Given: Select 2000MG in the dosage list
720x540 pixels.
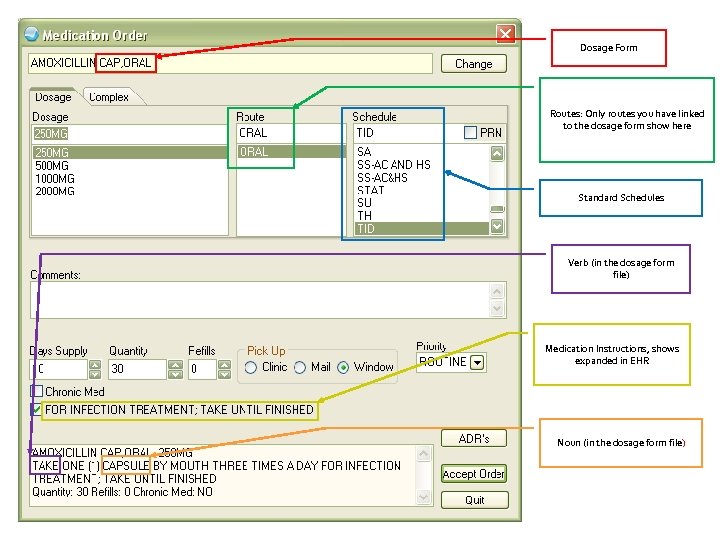Looking at the screenshot, I should point(129,191).
